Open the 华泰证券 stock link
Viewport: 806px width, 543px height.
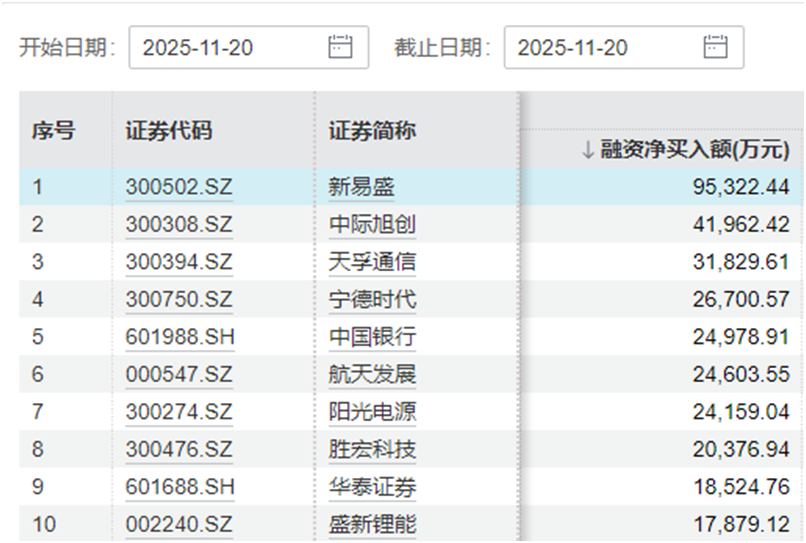point(372,487)
